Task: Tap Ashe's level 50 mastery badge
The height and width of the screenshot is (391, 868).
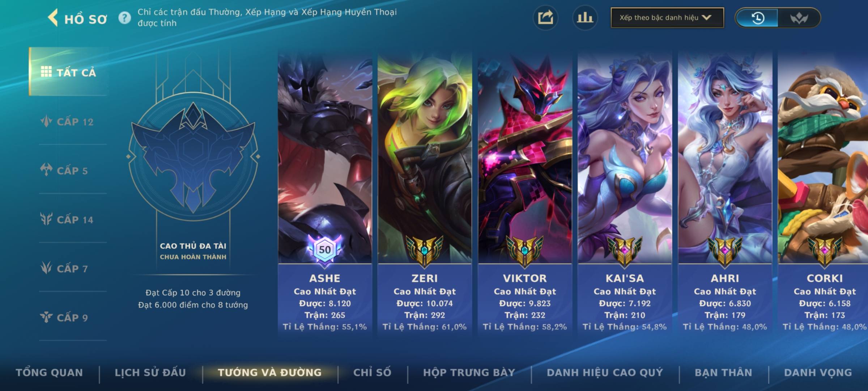Action: click(x=324, y=249)
